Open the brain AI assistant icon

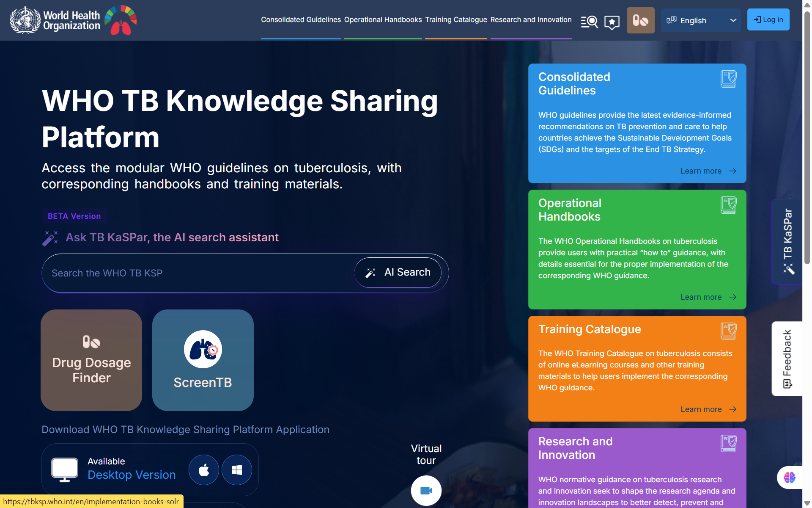(x=789, y=478)
